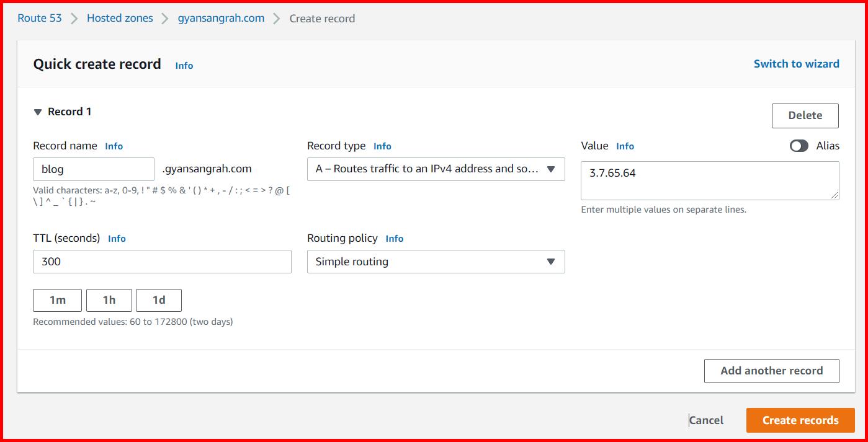This screenshot has width=868, height=442.
Task: Click Info beside Record name
Action: point(114,146)
